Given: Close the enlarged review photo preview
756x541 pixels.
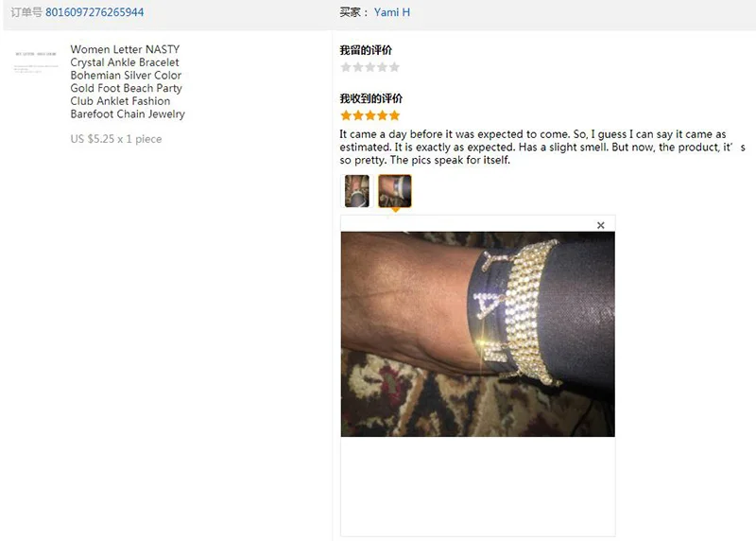Looking at the screenshot, I should 601,225.
